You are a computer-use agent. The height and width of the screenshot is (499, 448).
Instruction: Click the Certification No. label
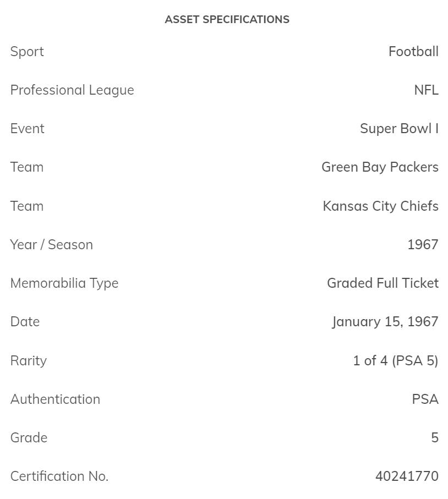click(x=59, y=476)
